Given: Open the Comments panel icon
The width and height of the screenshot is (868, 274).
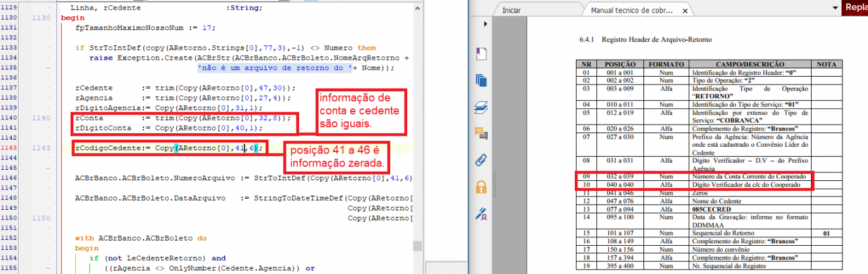Looking at the screenshot, I should click(x=480, y=134).
